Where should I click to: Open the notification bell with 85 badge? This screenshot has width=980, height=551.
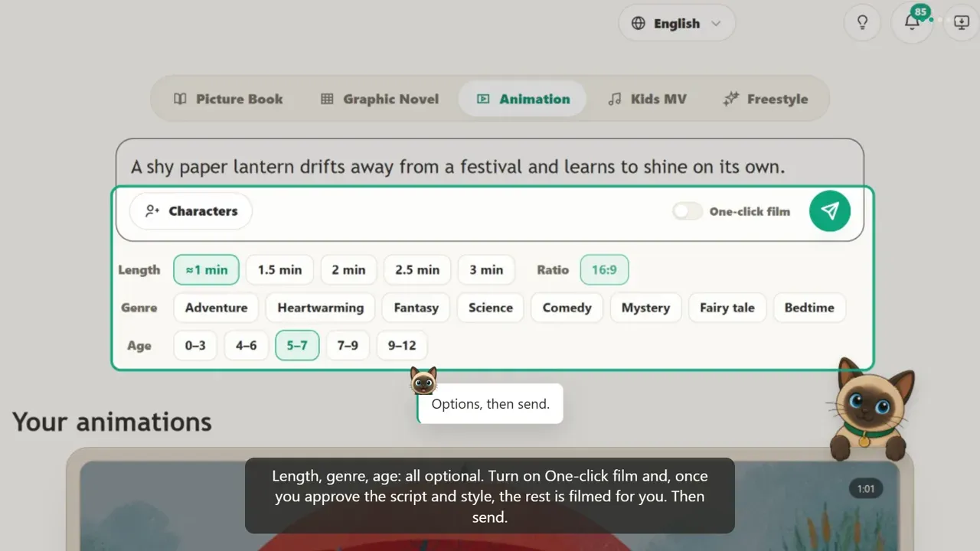click(x=912, y=22)
